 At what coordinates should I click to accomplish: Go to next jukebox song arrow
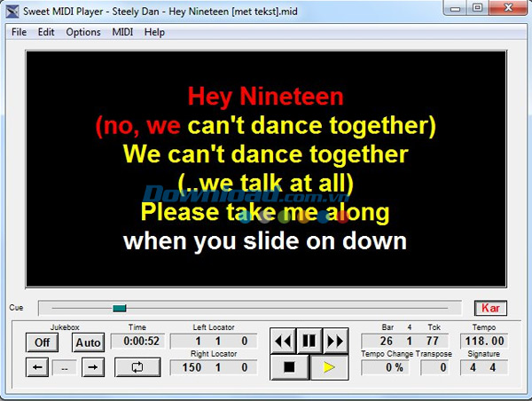[93, 367]
